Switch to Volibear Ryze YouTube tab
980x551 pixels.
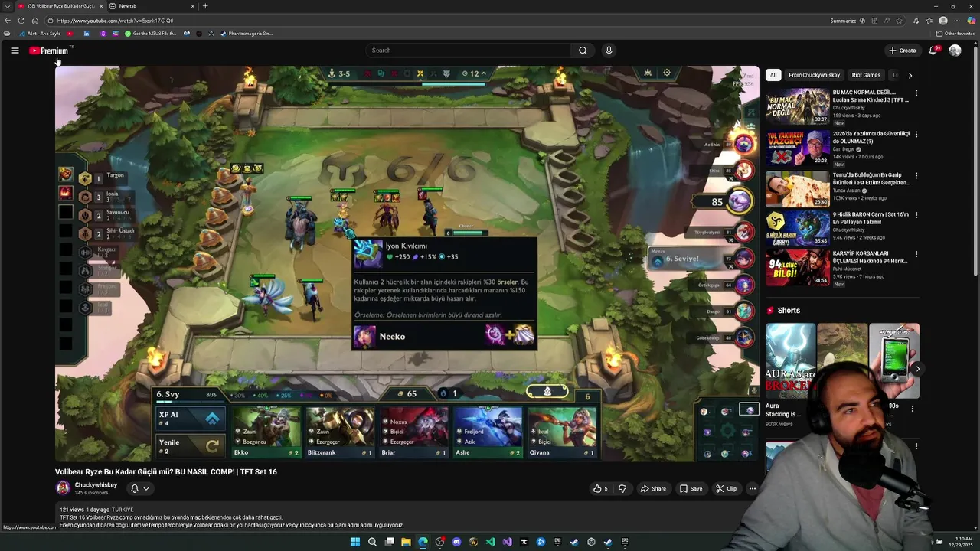(x=61, y=6)
